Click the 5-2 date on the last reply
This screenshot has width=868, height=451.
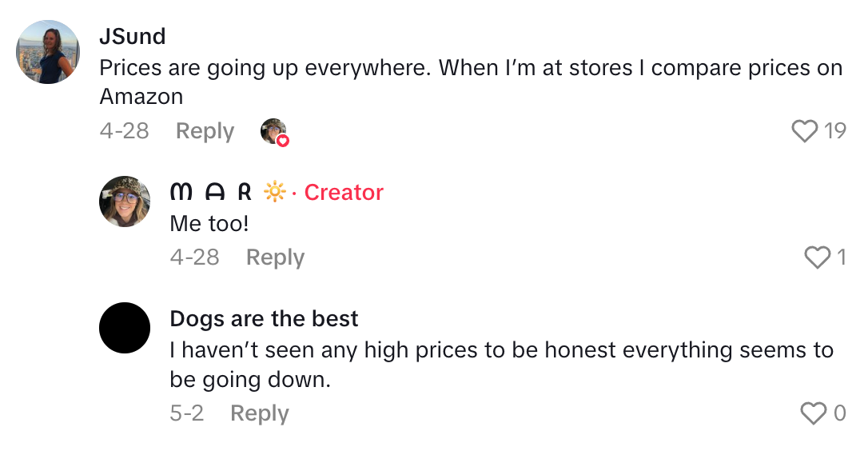pos(187,413)
